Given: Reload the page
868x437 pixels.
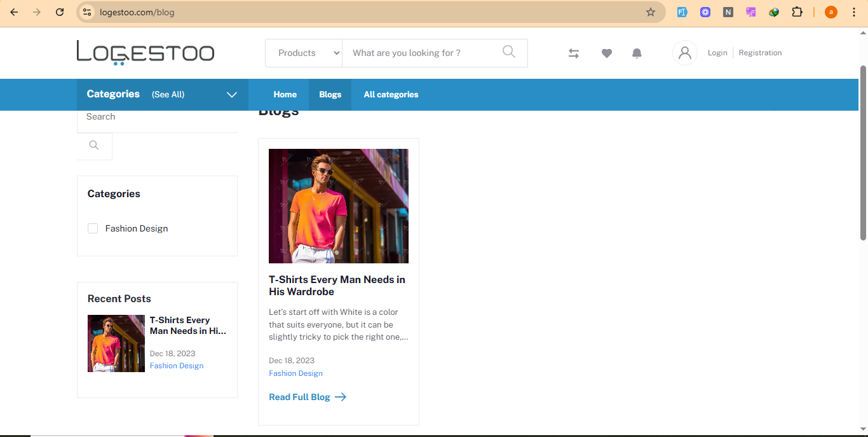Looking at the screenshot, I should [x=60, y=12].
